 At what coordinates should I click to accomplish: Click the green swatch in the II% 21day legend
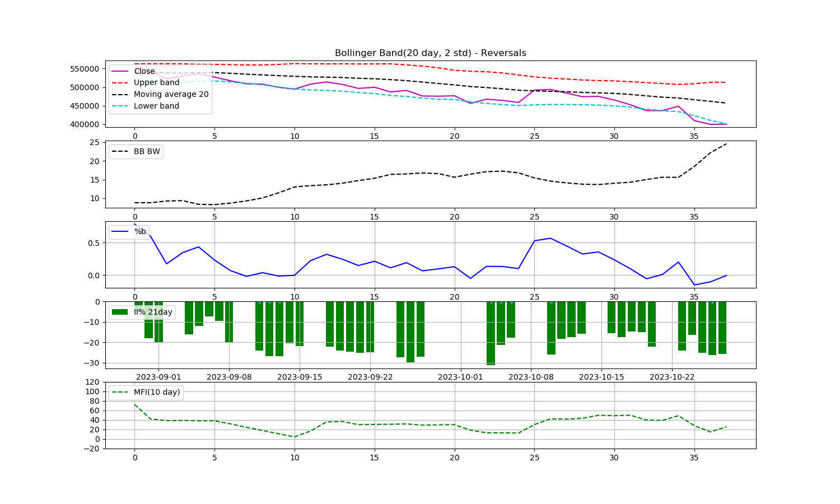click(x=119, y=312)
